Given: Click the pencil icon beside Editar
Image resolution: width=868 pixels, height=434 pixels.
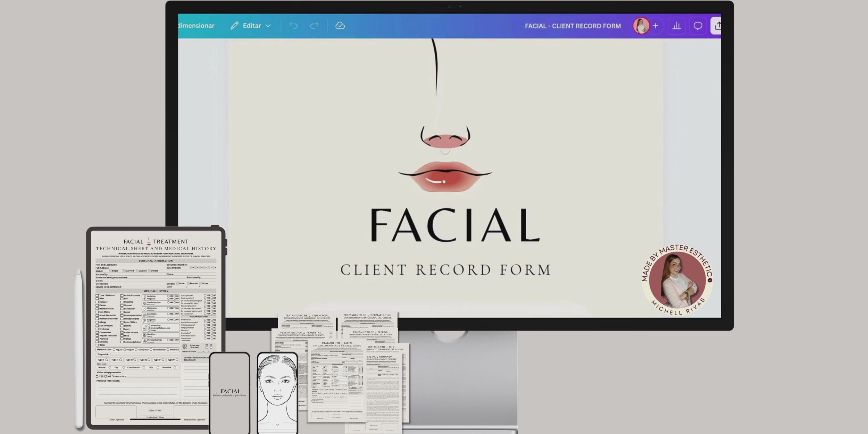Looking at the screenshot, I should pos(234,26).
